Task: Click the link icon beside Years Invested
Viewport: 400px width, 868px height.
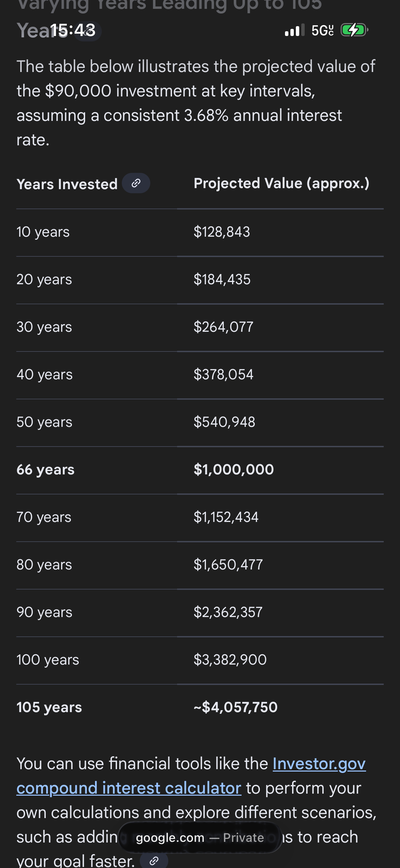Action: (x=136, y=183)
